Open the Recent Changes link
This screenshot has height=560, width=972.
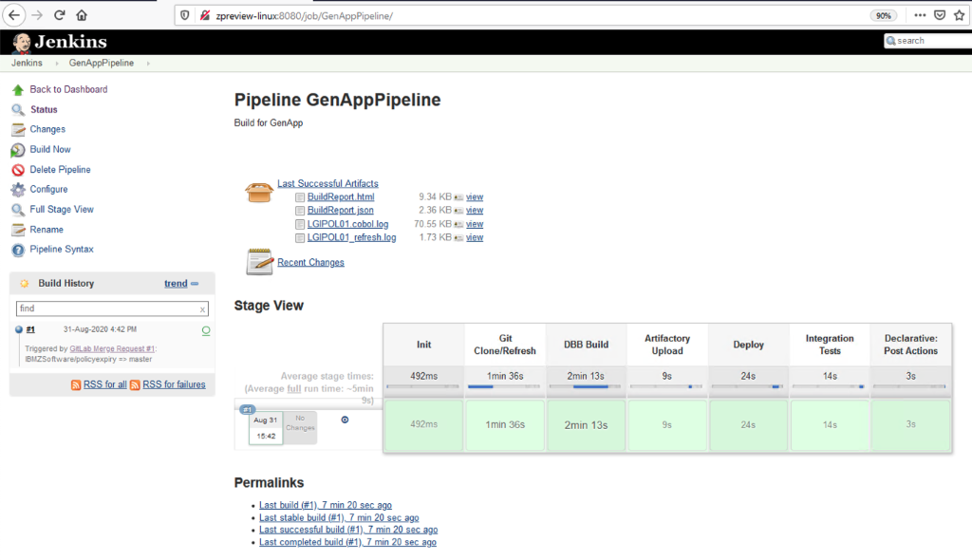pyautogui.click(x=310, y=262)
